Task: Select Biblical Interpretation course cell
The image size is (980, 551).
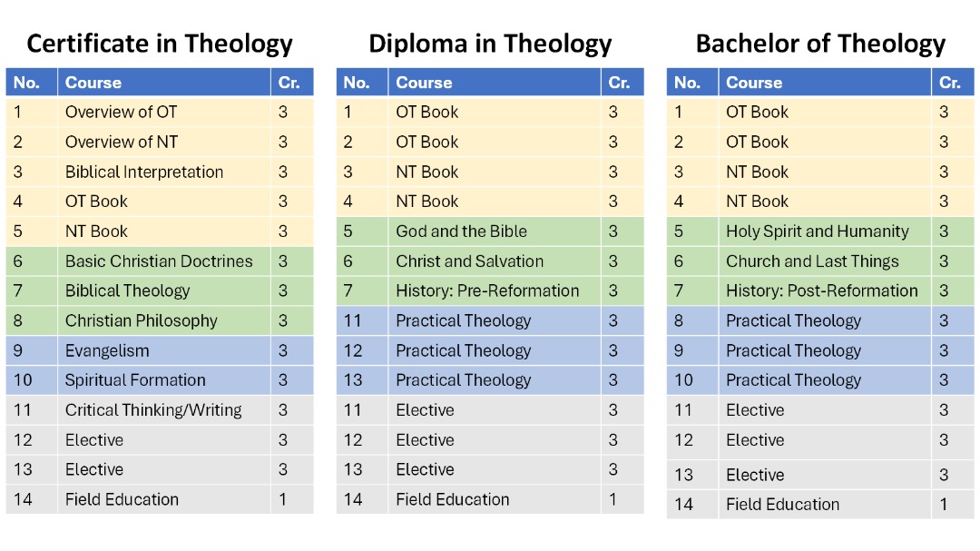Action: click(144, 172)
